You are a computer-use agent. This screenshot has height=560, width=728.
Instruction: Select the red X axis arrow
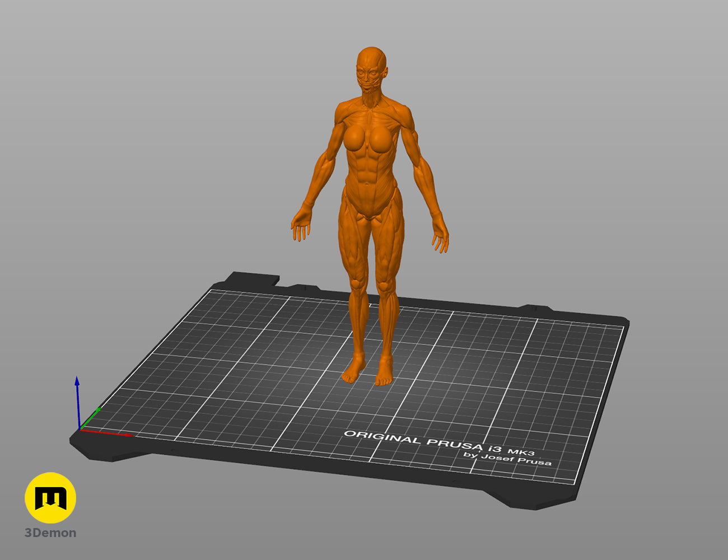(x=106, y=432)
